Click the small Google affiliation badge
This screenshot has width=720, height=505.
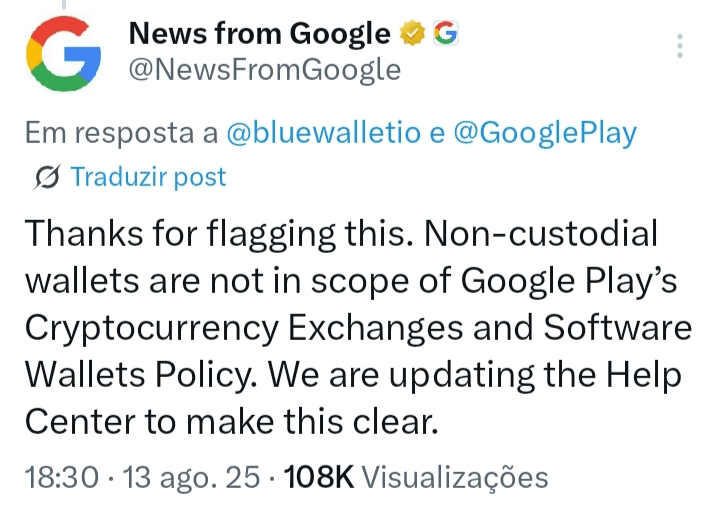pyautogui.click(x=445, y=35)
